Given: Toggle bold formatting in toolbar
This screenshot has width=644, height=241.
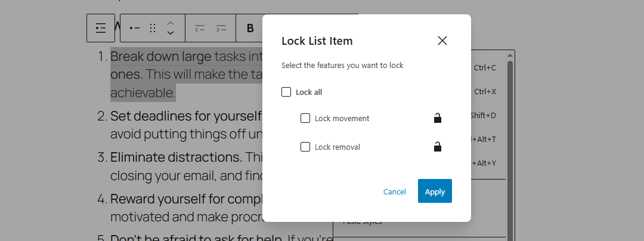Looking at the screenshot, I should pyautogui.click(x=250, y=28).
